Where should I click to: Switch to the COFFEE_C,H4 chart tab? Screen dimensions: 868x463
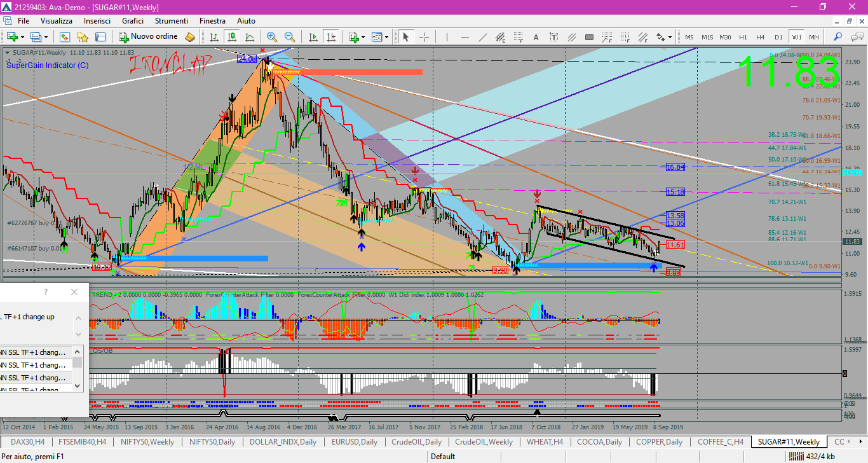click(720, 441)
